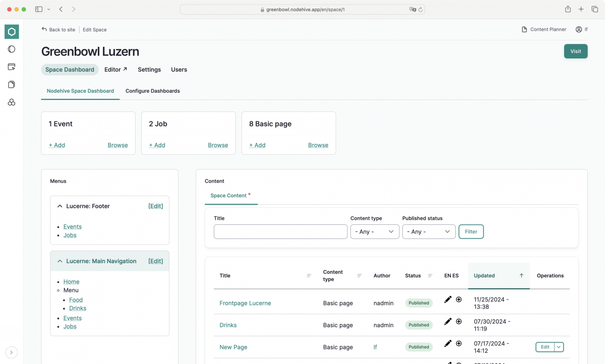Click the Status column filter icon
Image resolution: width=605 pixels, height=364 pixels.
(430, 276)
